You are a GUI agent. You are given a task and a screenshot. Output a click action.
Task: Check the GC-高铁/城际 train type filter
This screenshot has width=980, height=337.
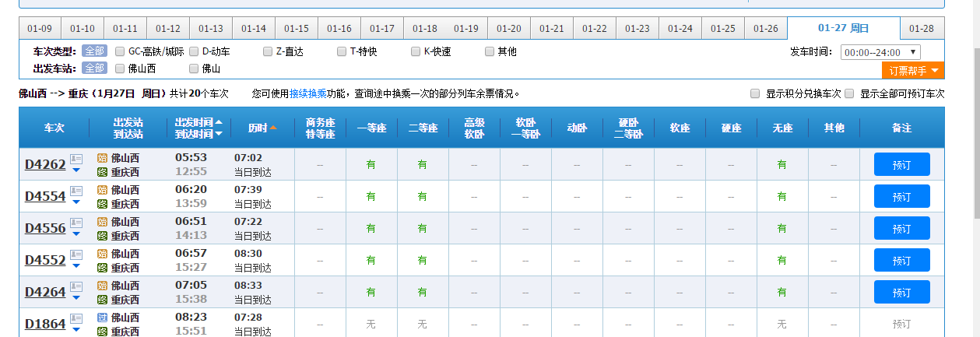coord(120,52)
